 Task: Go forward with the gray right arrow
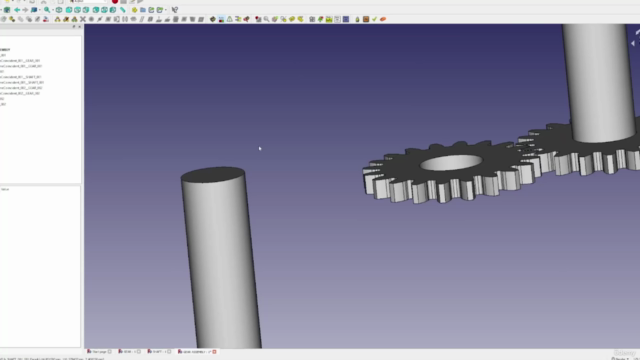click(x=25, y=10)
